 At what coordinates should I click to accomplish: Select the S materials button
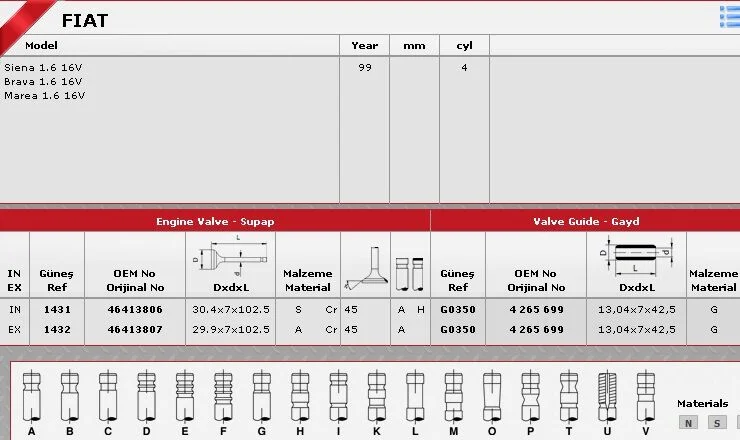coord(716,423)
